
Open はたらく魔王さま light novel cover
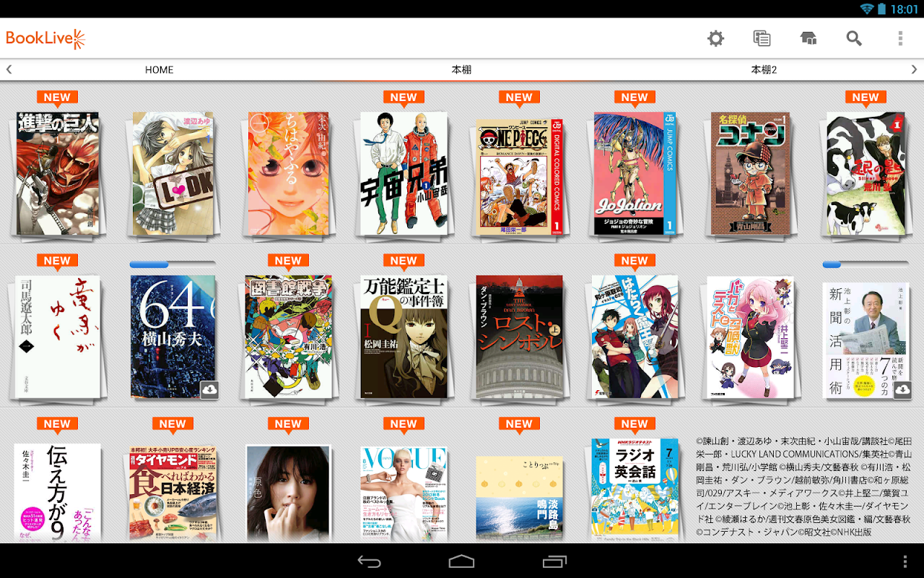(x=635, y=337)
